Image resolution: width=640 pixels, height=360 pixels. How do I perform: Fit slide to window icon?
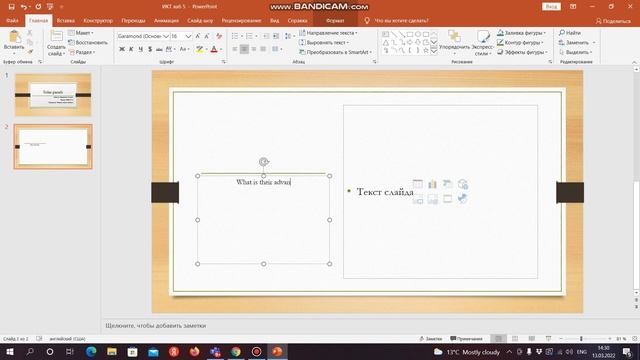(x=635, y=339)
